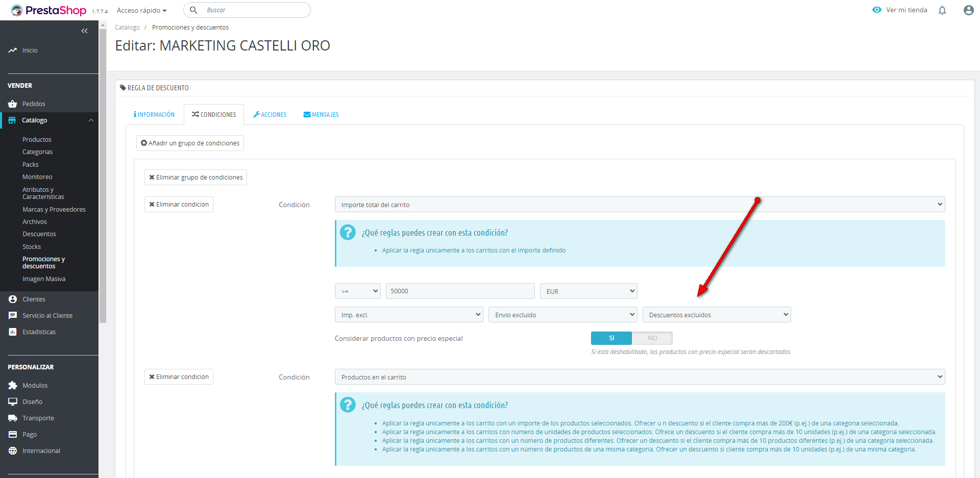Open Archivos in the sidebar
The width and height of the screenshot is (980, 478).
tap(34, 222)
